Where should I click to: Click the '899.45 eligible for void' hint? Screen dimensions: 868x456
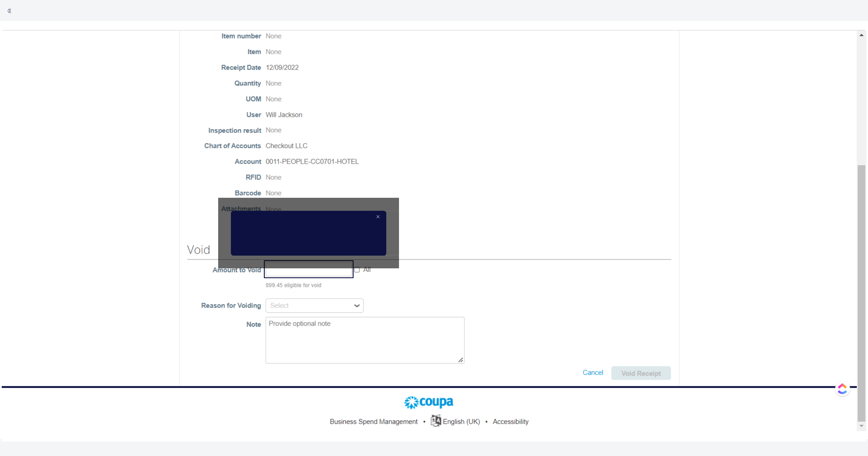(x=293, y=285)
